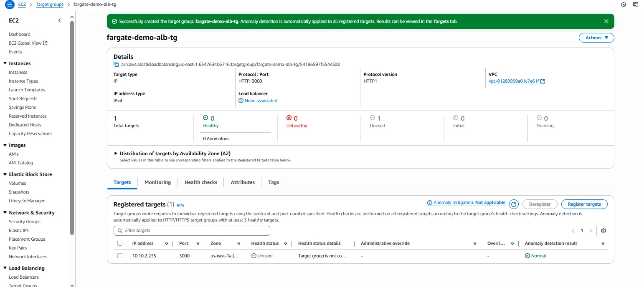Click the Register targets button
The width and height of the screenshot is (644, 287).
(584, 204)
